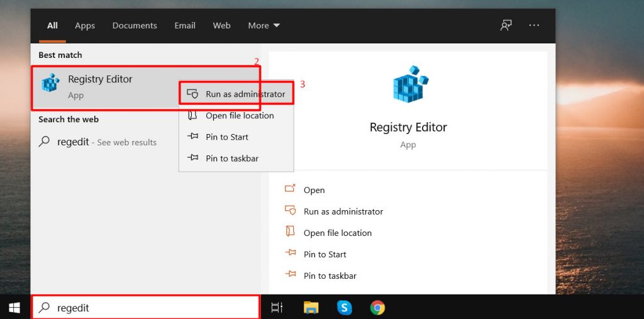The height and width of the screenshot is (319, 644).
Task: Select the Web search tab
Action: pos(221,26)
